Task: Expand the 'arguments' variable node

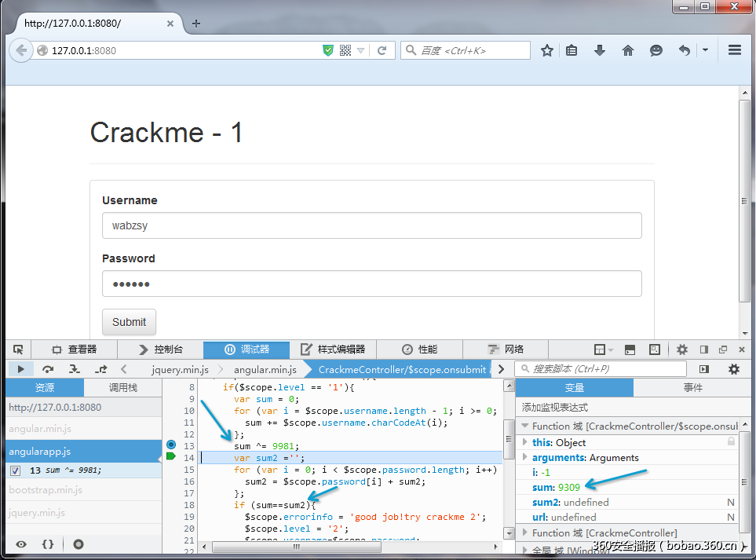Action: [525, 458]
